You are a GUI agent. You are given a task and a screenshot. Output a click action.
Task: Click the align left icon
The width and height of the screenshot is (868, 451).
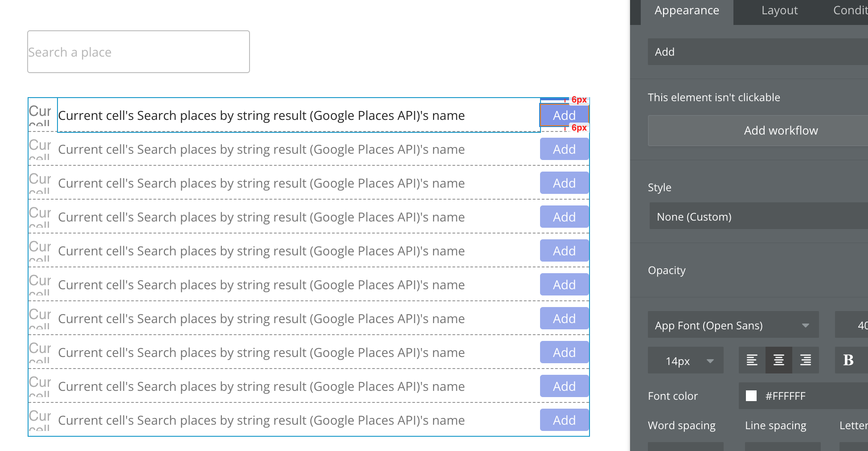tap(752, 360)
